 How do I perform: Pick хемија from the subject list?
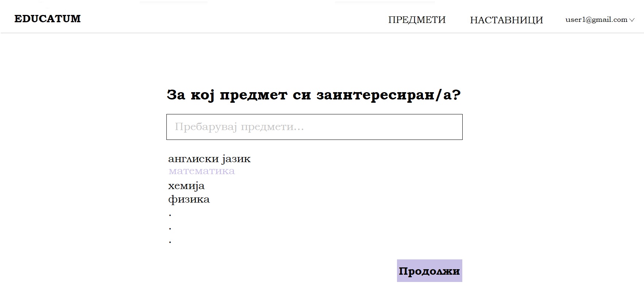click(x=186, y=186)
